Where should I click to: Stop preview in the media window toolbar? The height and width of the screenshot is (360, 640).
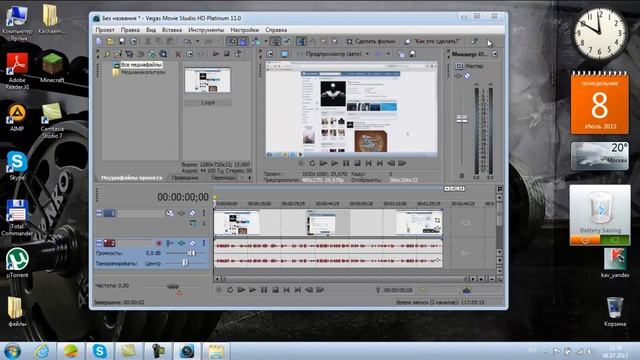227,54
